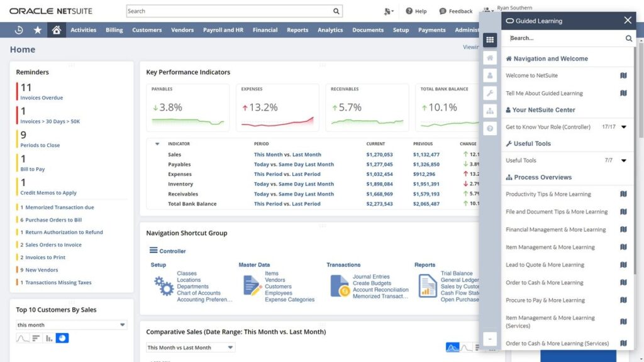Open the Reports menu
The width and height of the screenshot is (644, 362).
(x=297, y=30)
